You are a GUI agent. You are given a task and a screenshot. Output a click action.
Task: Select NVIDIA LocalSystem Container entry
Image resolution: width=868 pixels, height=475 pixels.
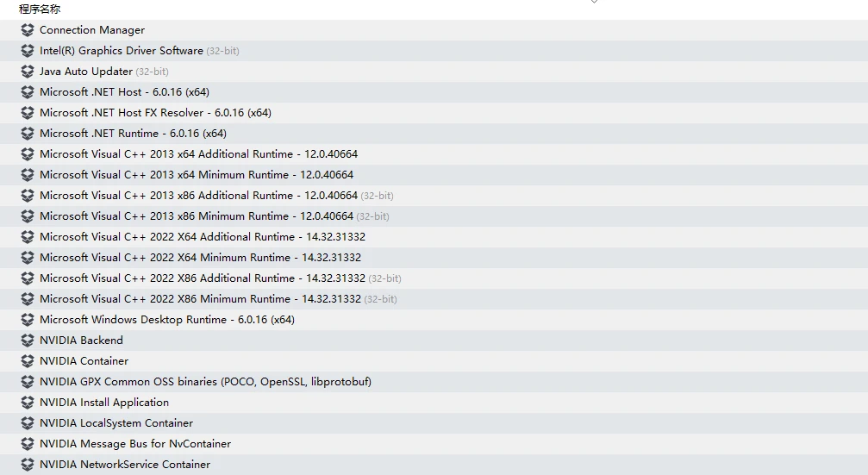pos(434,423)
